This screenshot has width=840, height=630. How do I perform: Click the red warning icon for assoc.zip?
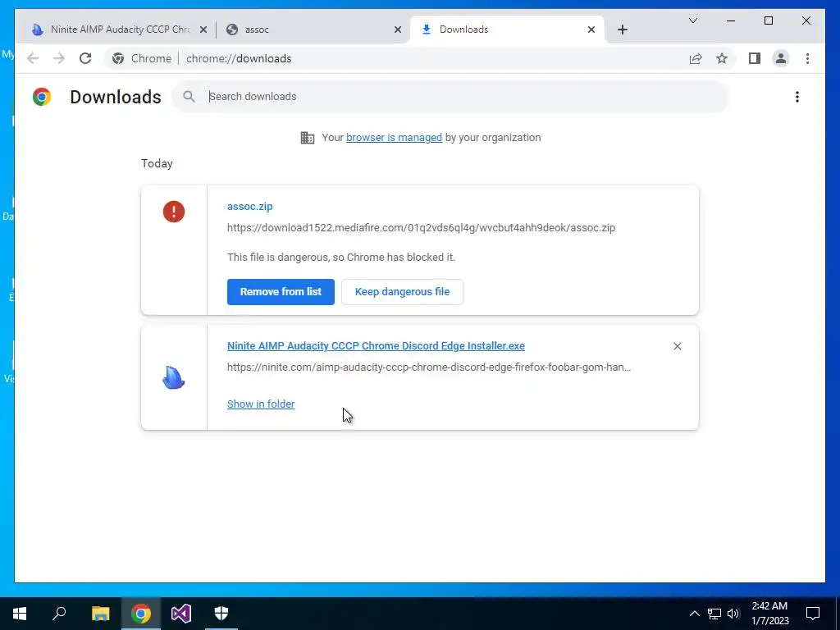[x=174, y=212]
